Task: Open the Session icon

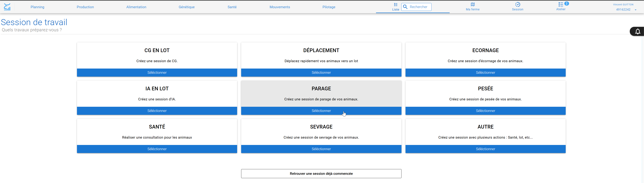Action: coord(518,5)
